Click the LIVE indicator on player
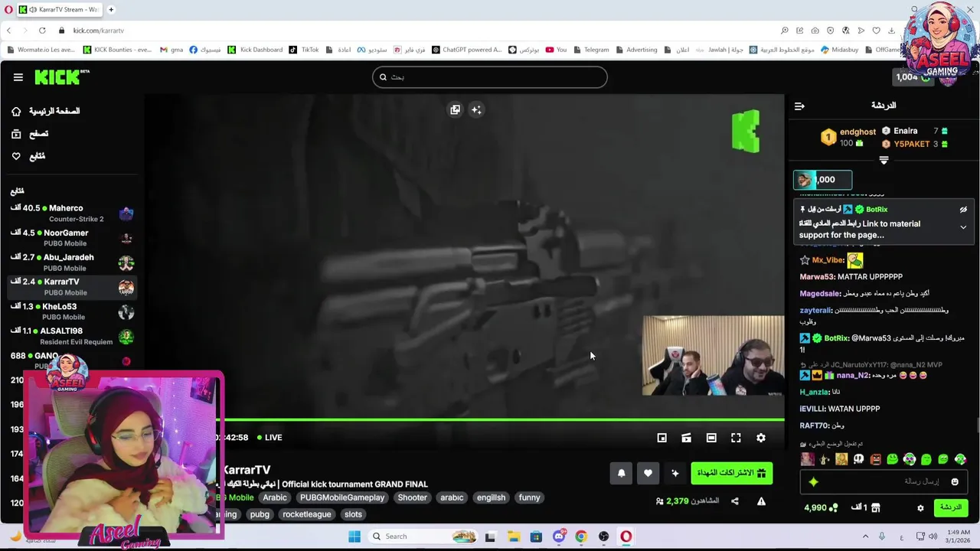 (x=269, y=438)
